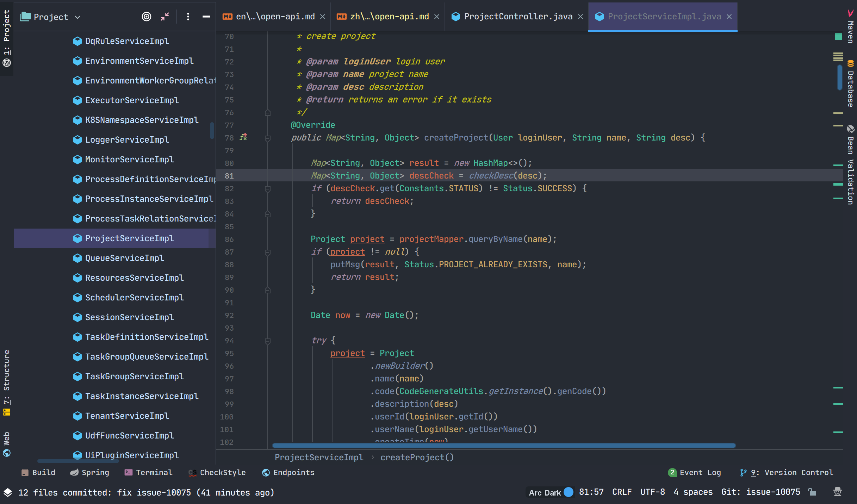Open the Endpoints tool window
Screen dimensions: 857x504
pos(288,472)
